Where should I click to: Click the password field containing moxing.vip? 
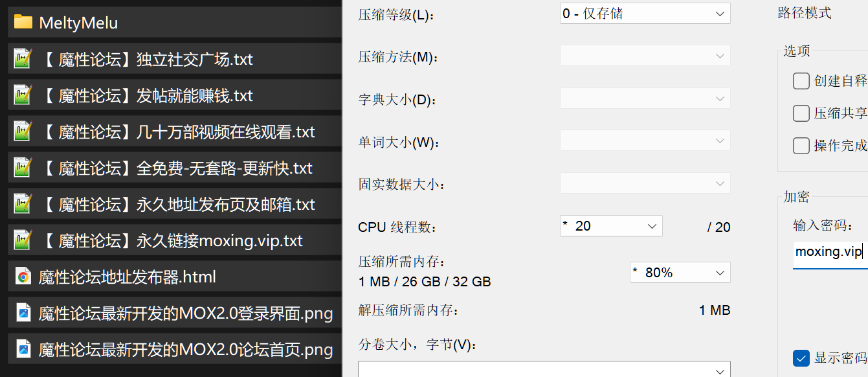[830, 252]
